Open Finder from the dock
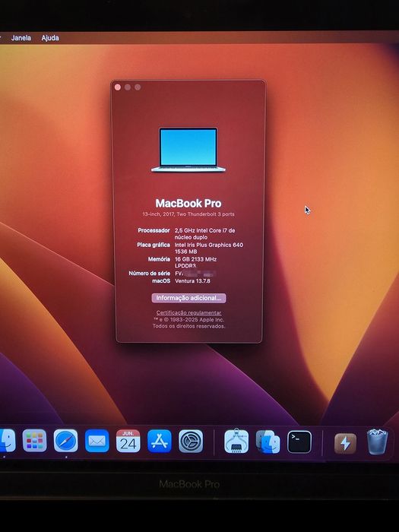The height and width of the screenshot is (532, 399). (x=7, y=441)
